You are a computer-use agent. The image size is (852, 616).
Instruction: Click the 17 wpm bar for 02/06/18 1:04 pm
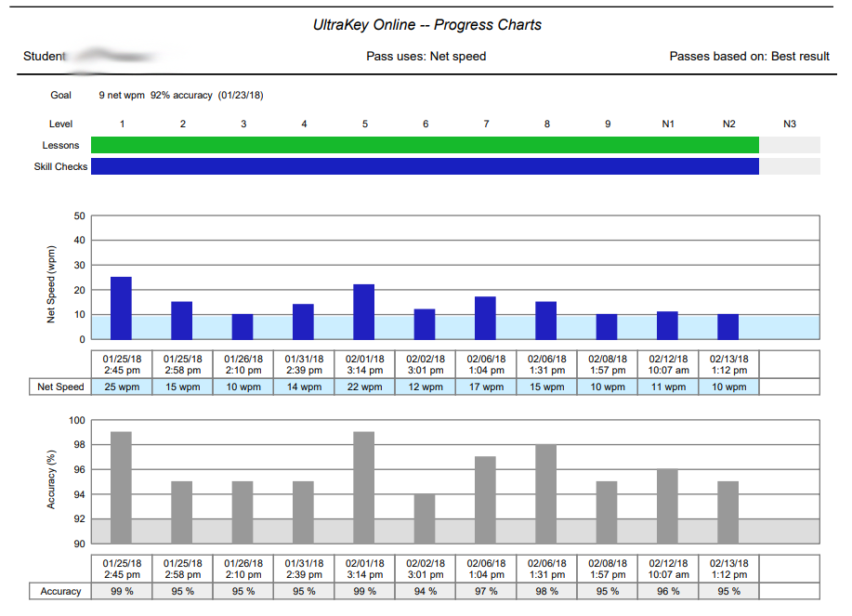485,318
